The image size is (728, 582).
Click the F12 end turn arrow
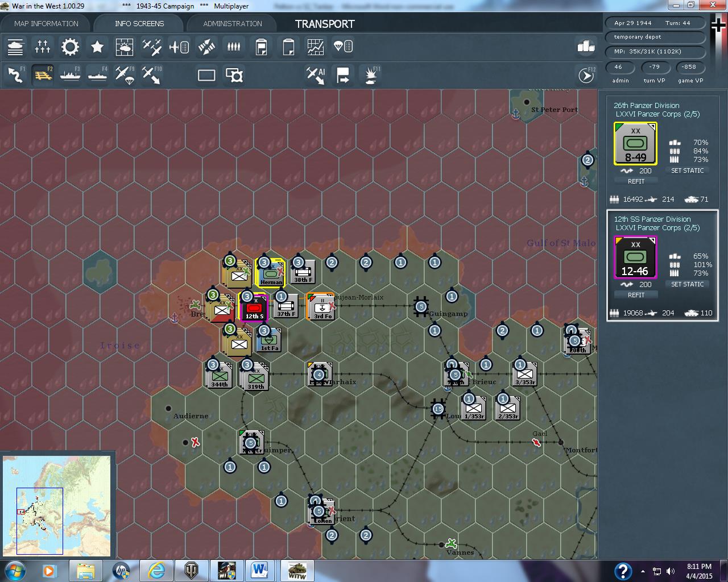[586, 75]
